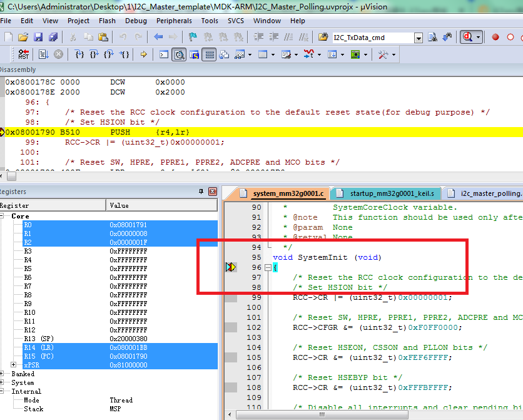Pin the Registers panel
Screen dimensions: 523x420
pyautogui.click(x=201, y=192)
